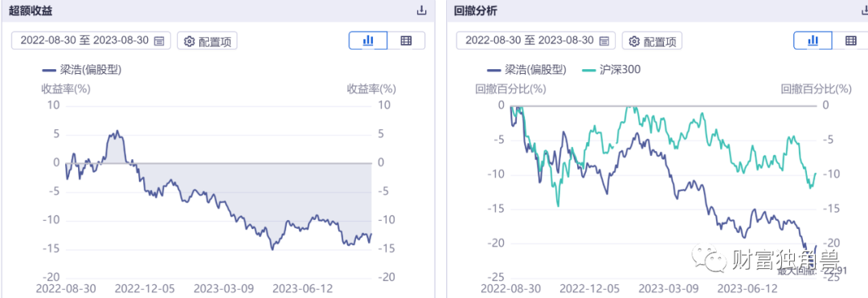Click calendar icon in 回撤分析 date field
868x298 pixels.
(604, 40)
